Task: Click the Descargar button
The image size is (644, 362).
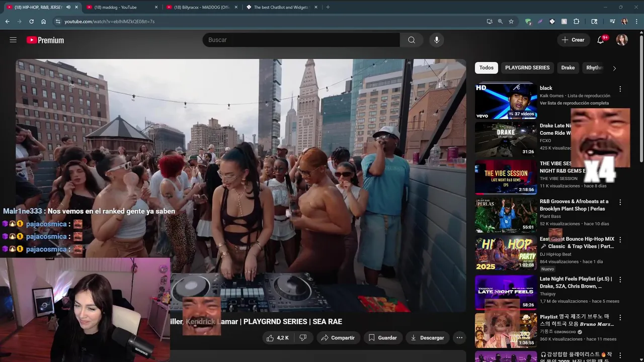Action: point(427,338)
